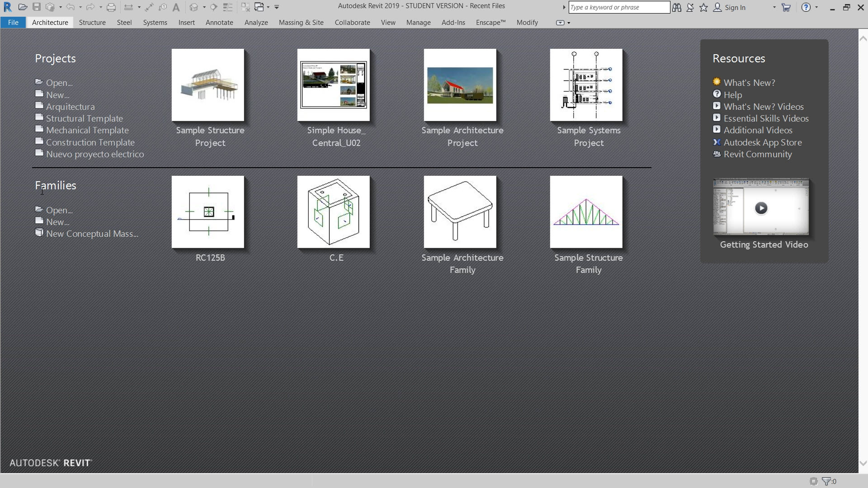The image size is (868, 488).
Task: Play the Getting Started Video
Action: tap(761, 208)
